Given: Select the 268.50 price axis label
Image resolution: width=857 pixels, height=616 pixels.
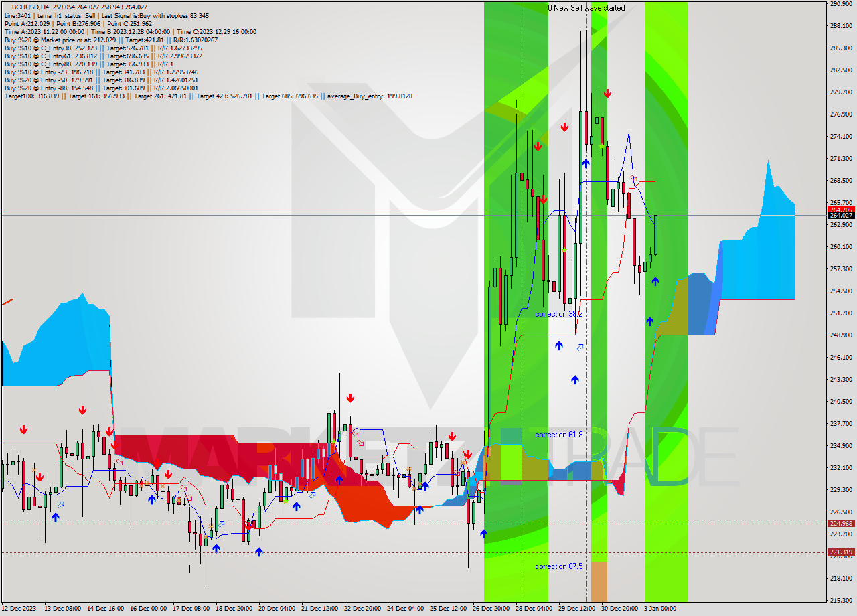Looking at the screenshot, I should [841, 181].
